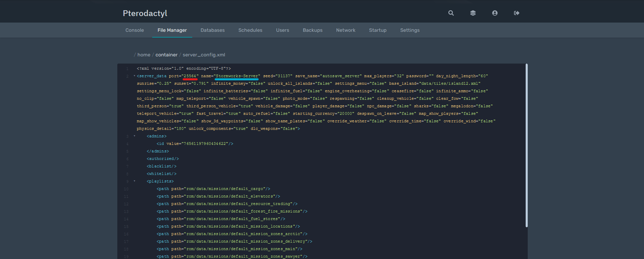Click the default_fuel_stores path line
Screen dimensions: 644x259
point(221,219)
